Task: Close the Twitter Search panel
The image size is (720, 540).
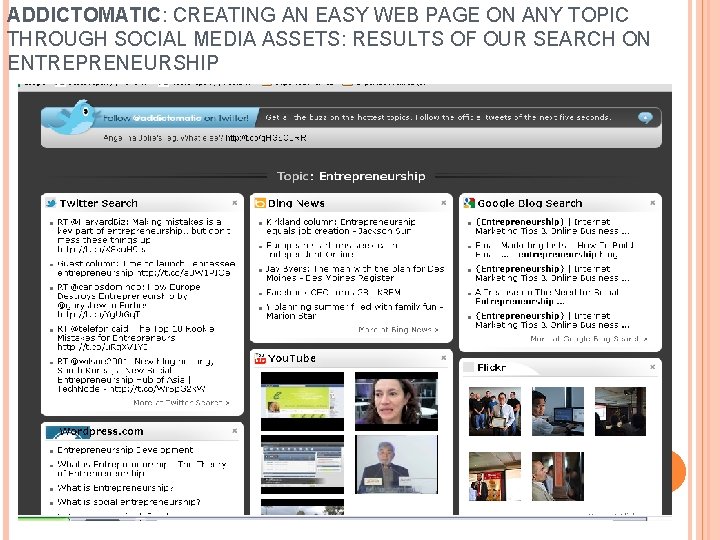Action: point(235,202)
